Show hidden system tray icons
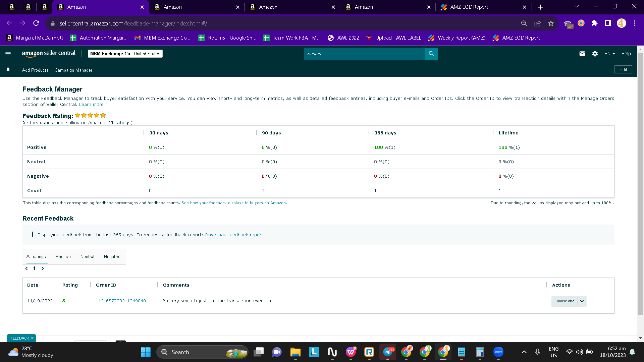The height and width of the screenshot is (362, 644). [524, 352]
